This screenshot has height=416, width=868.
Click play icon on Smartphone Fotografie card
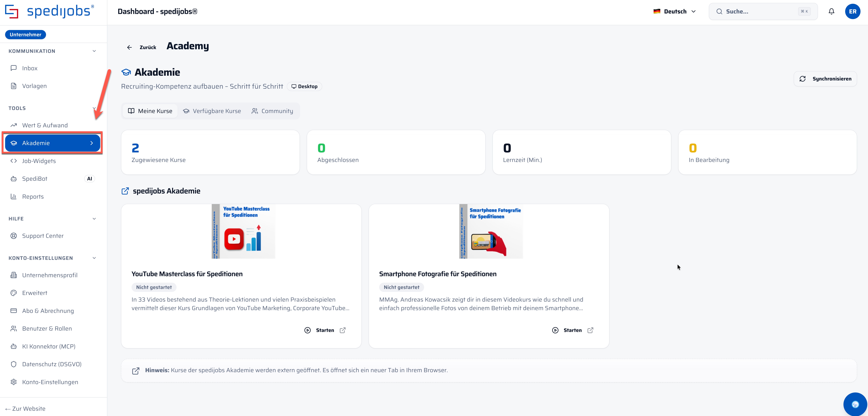(555, 330)
